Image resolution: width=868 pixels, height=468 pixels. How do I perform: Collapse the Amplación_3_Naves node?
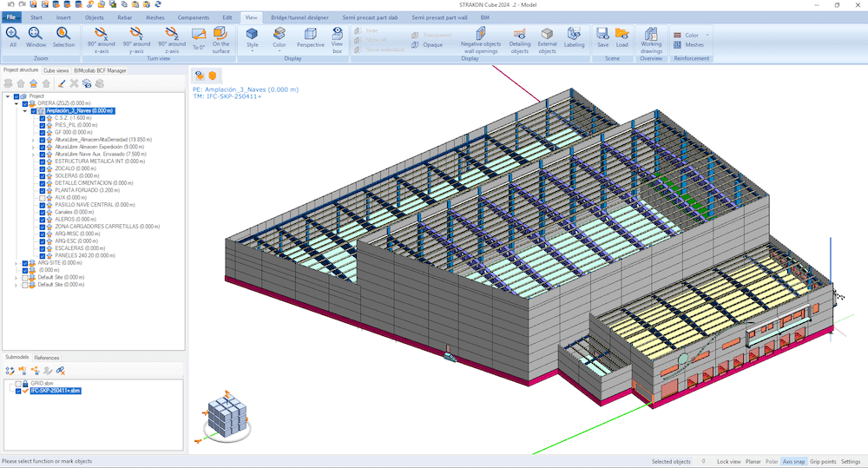tap(25, 111)
